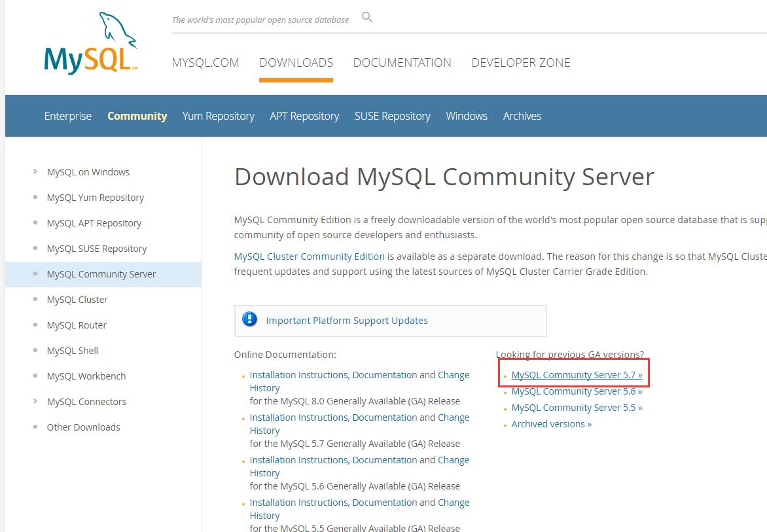Viewport: 767px width, 532px height.
Task: Follow MySQL Cluster Community Edition link
Action: [x=309, y=257]
